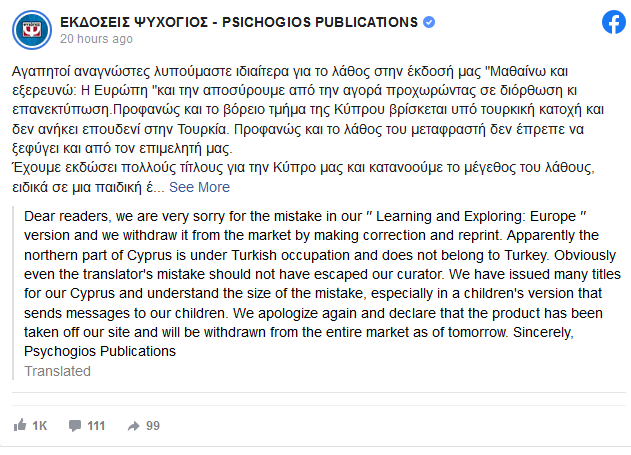Open the Psichogios Publications profile picture
The width and height of the screenshot is (631, 455).
pyautogui.click(x=32, y=30)
